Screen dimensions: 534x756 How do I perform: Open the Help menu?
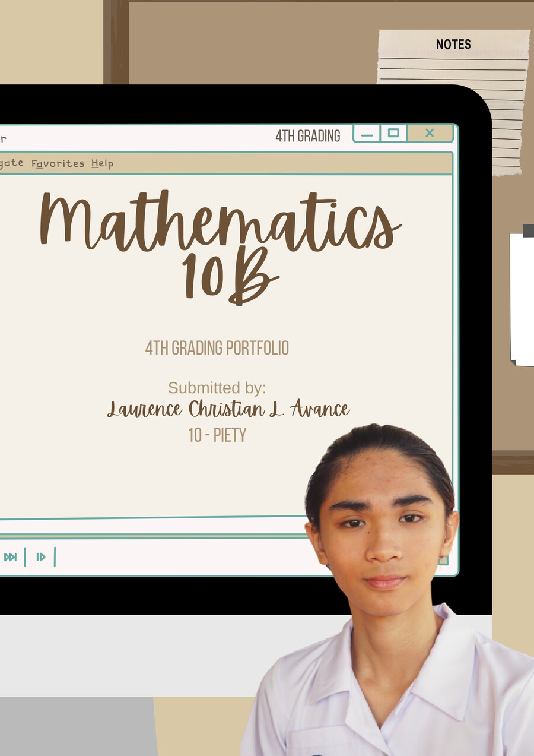coord(103,163)
